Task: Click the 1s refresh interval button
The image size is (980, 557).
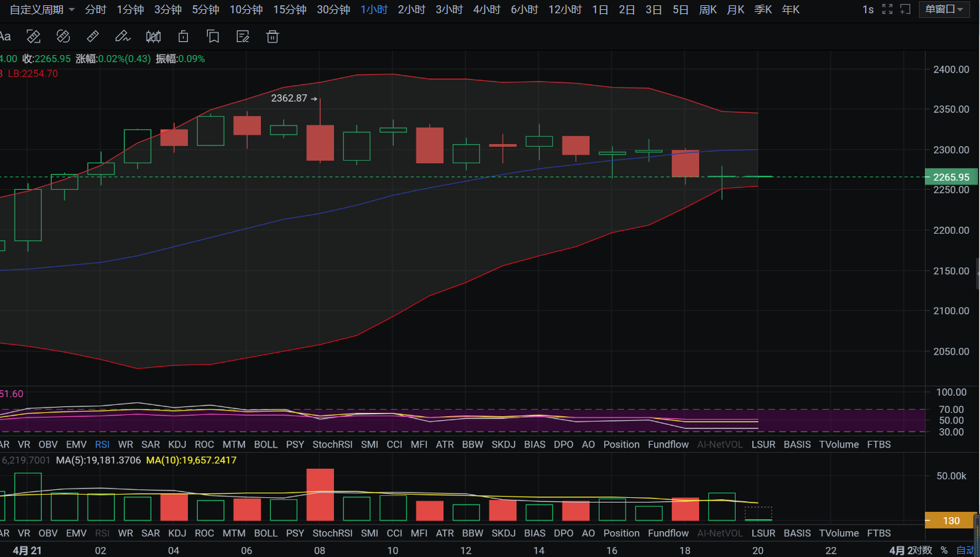Action: pos(868,9)
